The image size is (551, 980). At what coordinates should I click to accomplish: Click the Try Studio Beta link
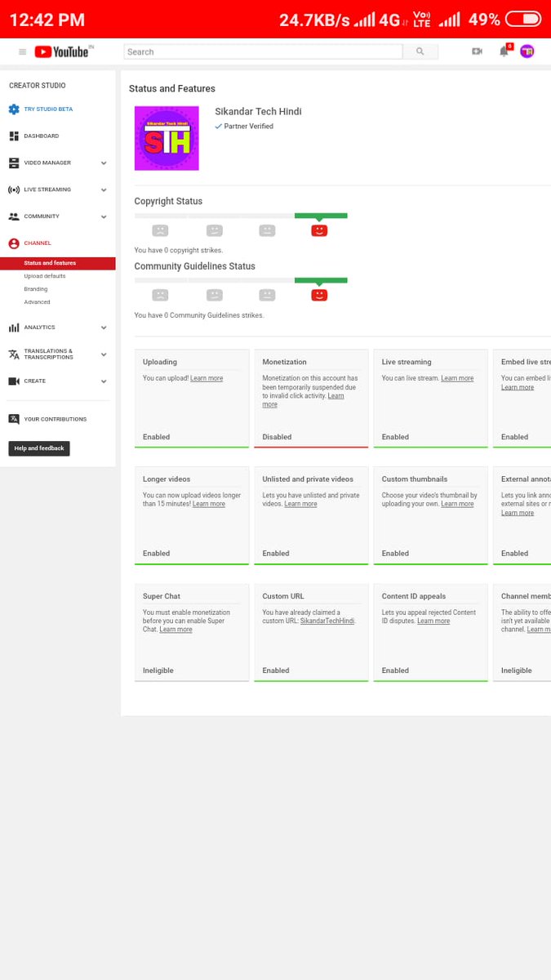(x=48, y=109)
